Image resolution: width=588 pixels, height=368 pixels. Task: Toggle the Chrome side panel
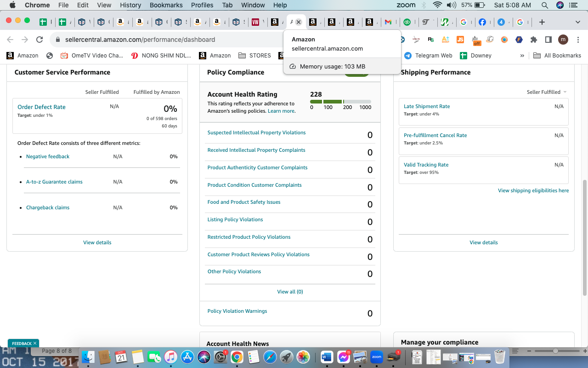[548, 40]
